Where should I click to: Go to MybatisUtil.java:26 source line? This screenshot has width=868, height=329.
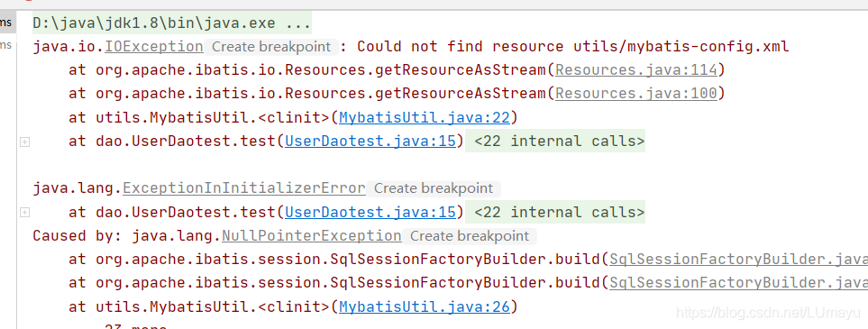pyautogui.click(x=425, y=306)
